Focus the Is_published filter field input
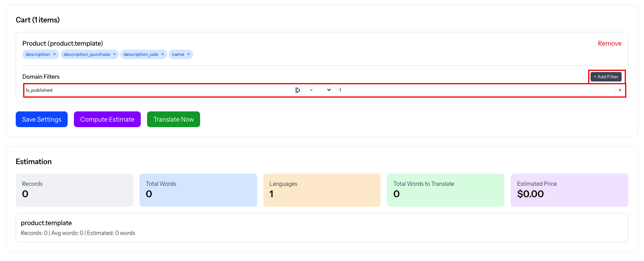This screenshot has width=644, height=261. (x=157, y=90)
